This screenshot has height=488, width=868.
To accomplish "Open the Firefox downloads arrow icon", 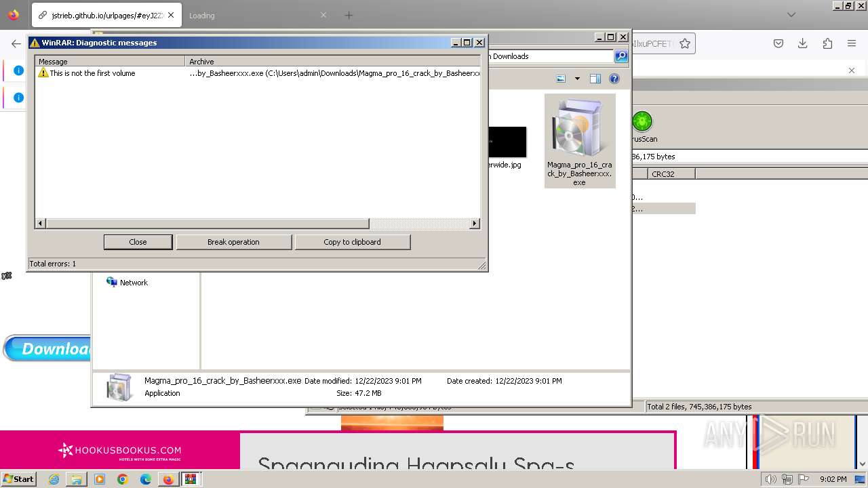I will coord(803,43).
